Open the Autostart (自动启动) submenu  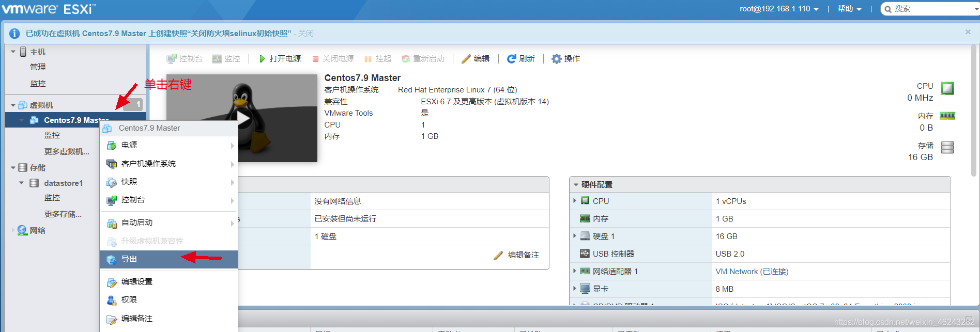pos(169,223)
